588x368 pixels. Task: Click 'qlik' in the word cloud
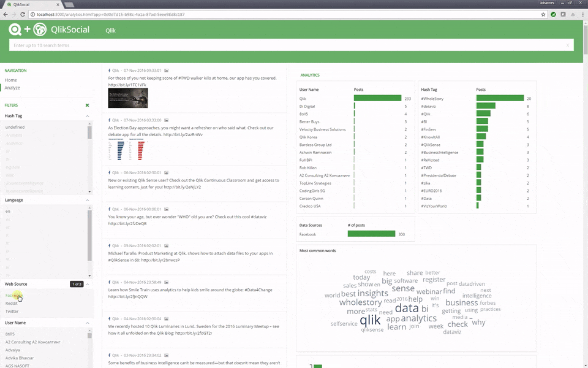point(370,320)
